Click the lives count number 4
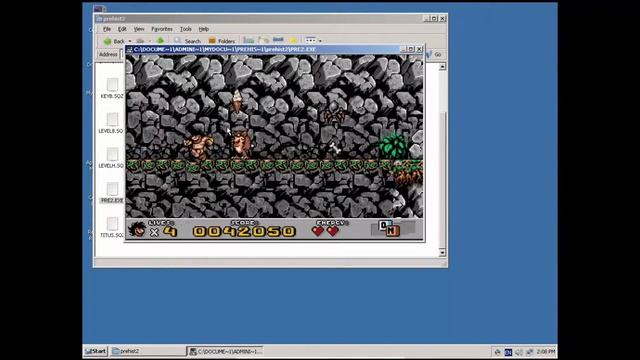The height and width of the screenshot is (360, 640). click(170, 232)
